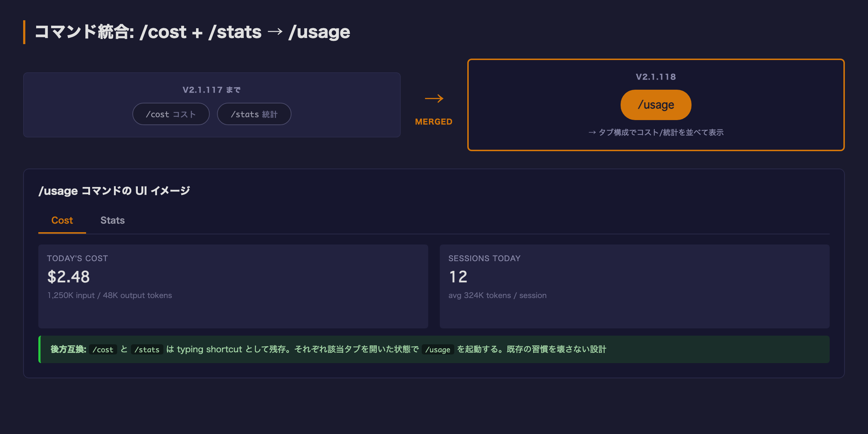868x434 pixels.
Task: Click the /usage コマンドの UI イメージ heading
Action: pyautogui.click(x=114, y=191)
